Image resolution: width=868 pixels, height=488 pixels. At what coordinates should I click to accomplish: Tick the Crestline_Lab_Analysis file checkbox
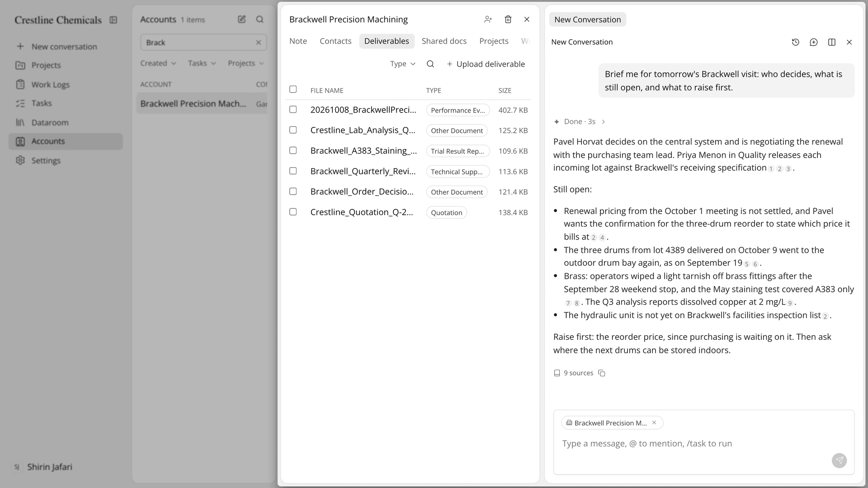pos(293,130)
